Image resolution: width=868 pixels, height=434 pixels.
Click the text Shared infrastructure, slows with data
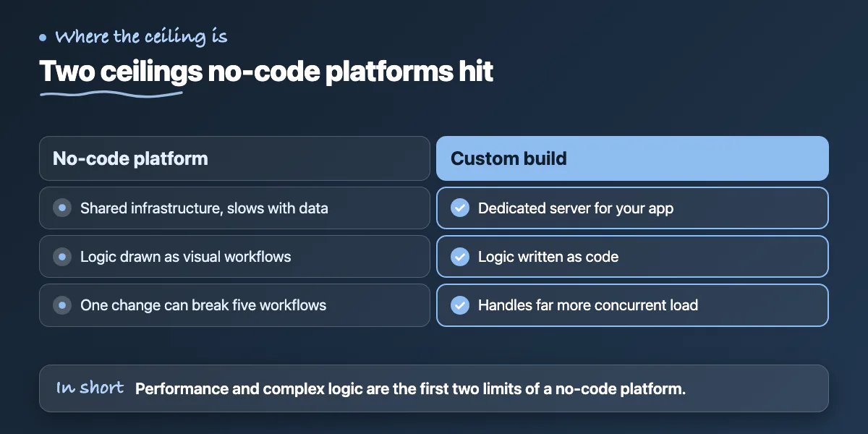(x=204, y=208)
